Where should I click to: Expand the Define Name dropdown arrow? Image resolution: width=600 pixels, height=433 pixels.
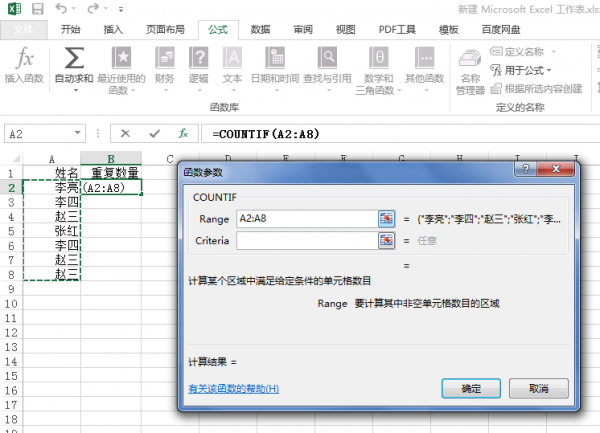(x=553, y=52)
